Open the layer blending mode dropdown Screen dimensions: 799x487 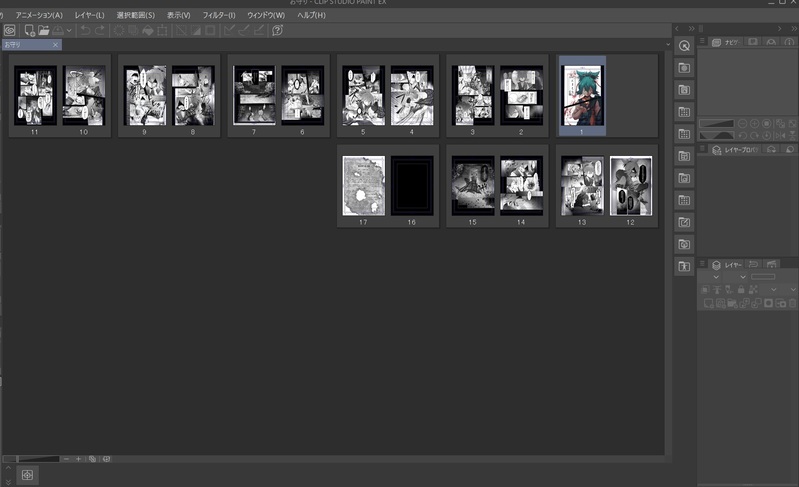735,277
